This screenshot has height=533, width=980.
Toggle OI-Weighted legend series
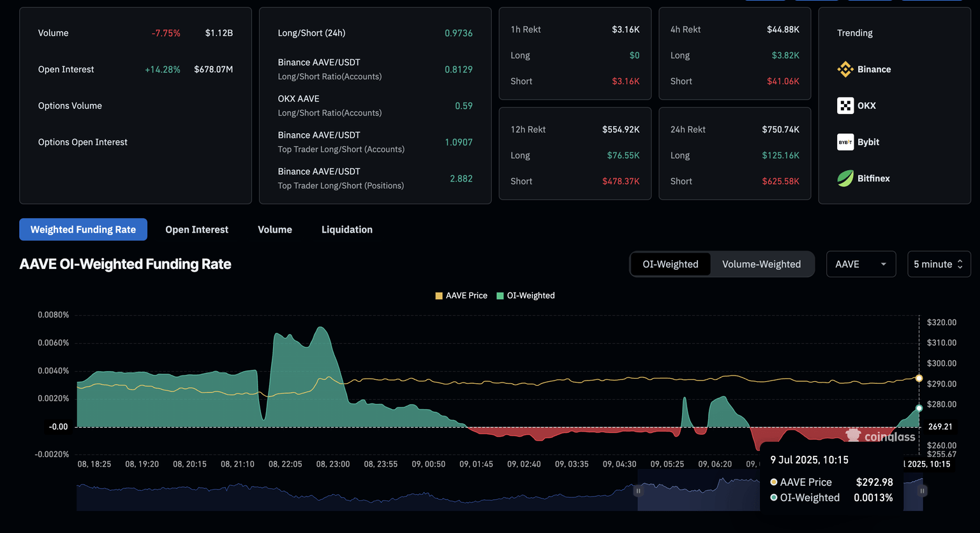(526, 296)
